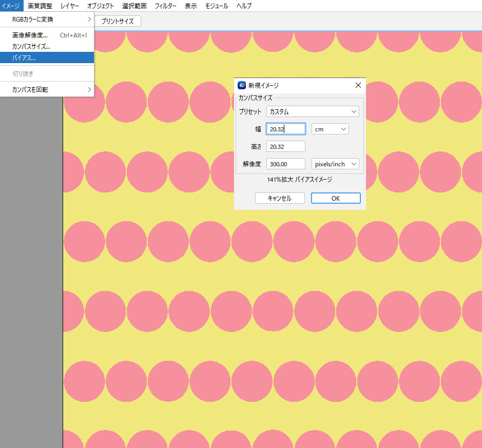Click the 4D icon in dialog title
This screenshot has width=482, height=448.
click(x=242, y=85)
